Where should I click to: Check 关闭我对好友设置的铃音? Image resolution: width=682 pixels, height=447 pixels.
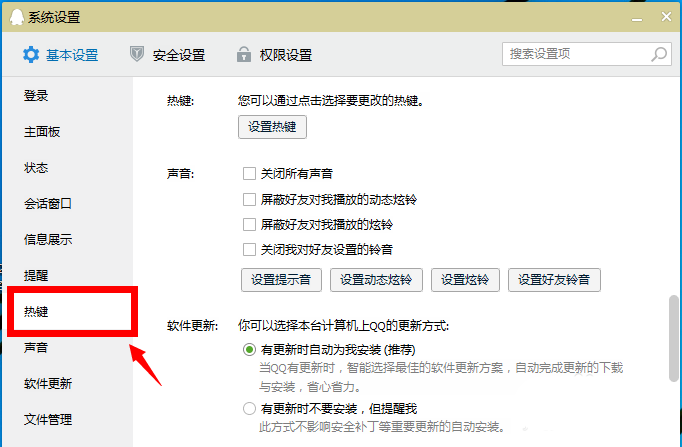[249, 250]
